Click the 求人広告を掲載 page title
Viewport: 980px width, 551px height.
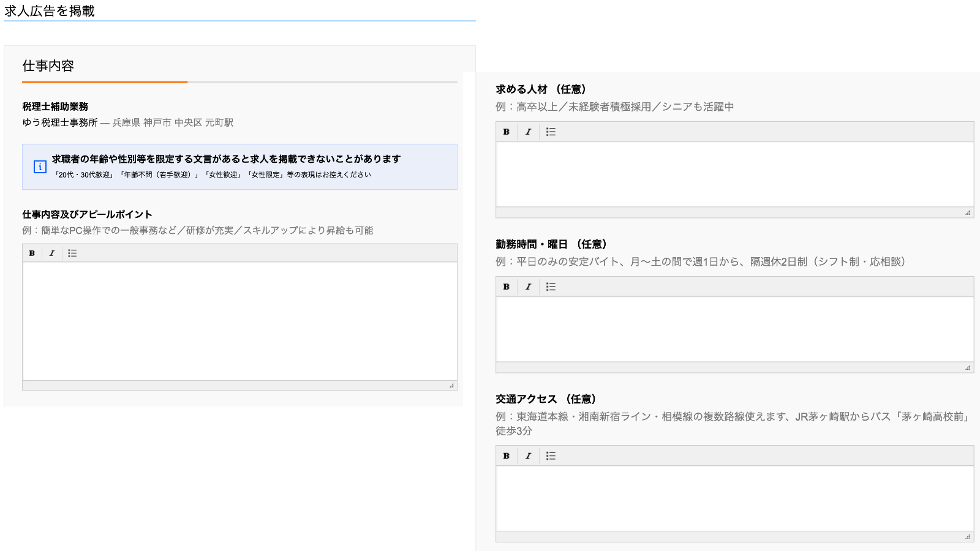tap(50, 11)
